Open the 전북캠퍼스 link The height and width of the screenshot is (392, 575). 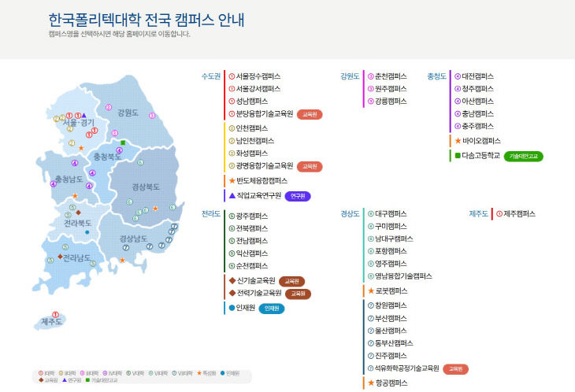click(251, 228)
